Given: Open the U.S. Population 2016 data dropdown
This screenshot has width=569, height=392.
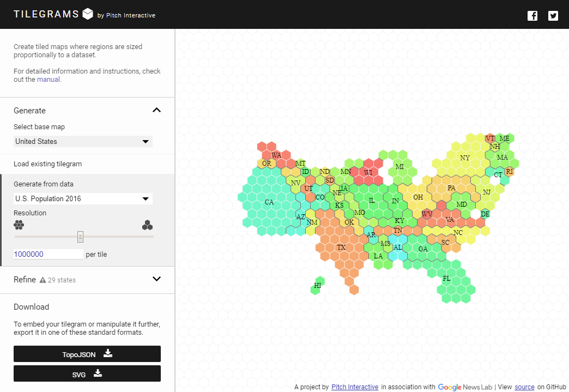Looking at the screenshot, I should [x=82, y=198].
